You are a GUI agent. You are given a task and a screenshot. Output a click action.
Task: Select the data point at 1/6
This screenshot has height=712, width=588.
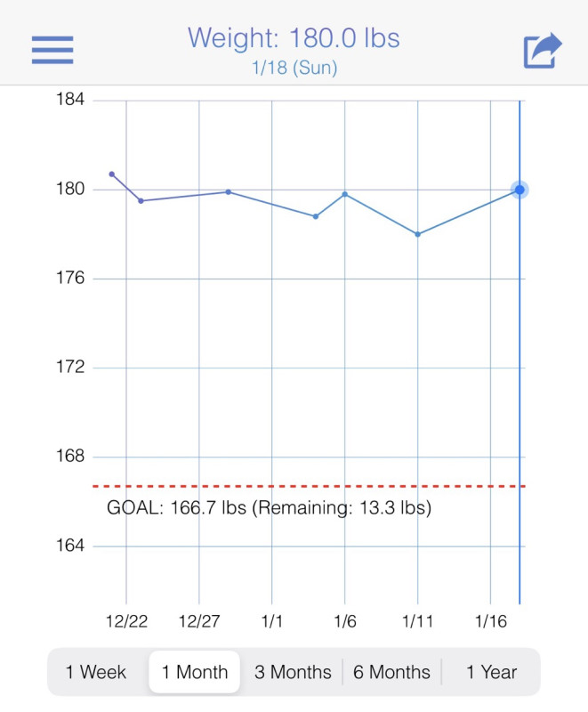coord(345,194)
